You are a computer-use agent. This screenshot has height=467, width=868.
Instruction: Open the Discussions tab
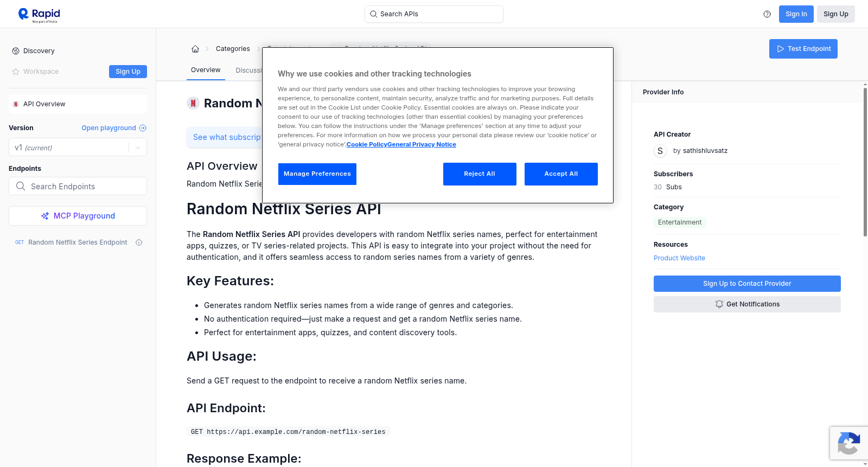[249, 71]
